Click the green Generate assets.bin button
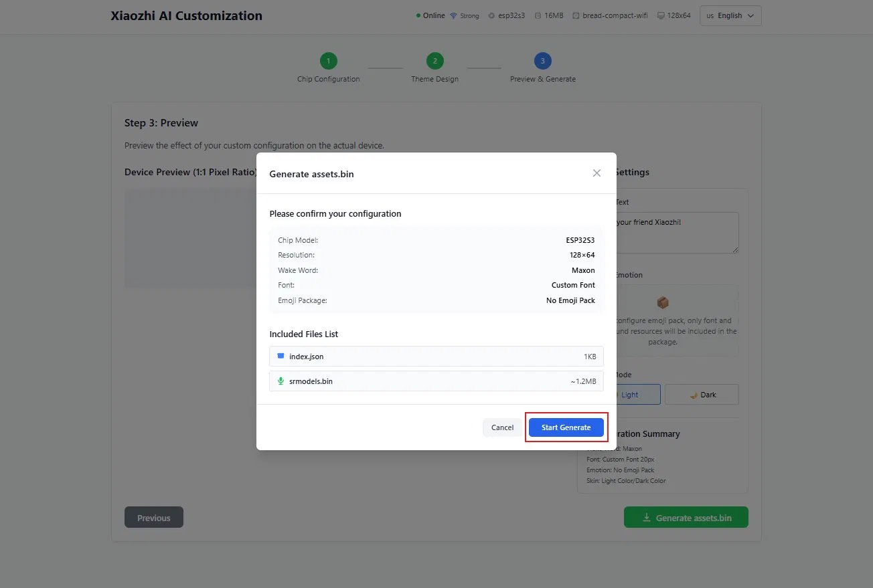873x588 pixels. tap(686, 517)
